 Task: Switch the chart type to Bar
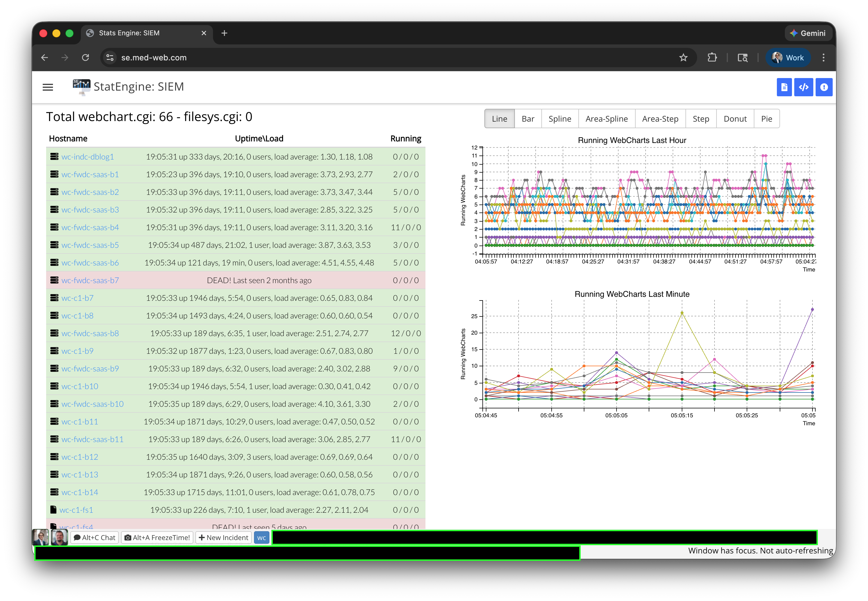(x=528, y=118)
